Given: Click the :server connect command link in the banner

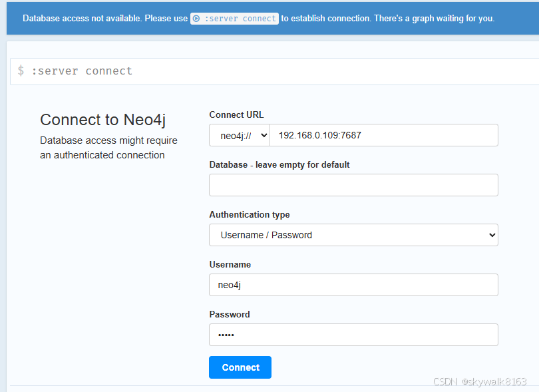Looking at the screenshot, I should coord(234,19).
